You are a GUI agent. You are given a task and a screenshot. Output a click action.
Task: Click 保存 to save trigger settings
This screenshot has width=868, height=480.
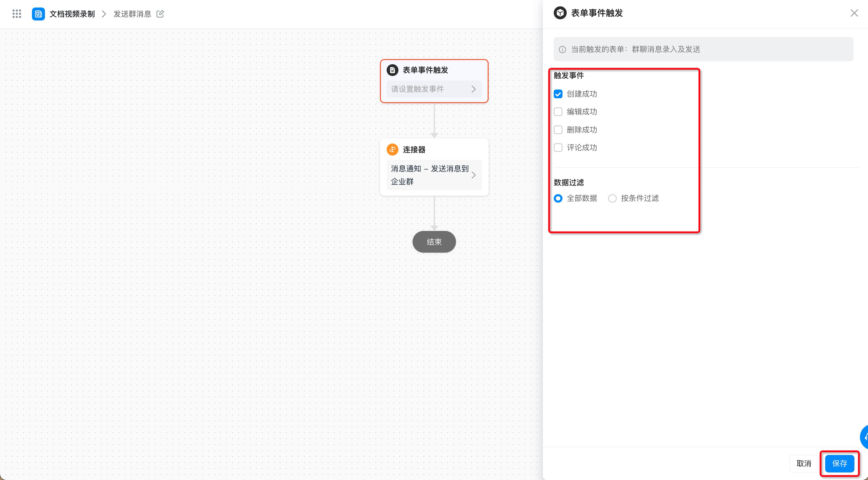point(839,463)
